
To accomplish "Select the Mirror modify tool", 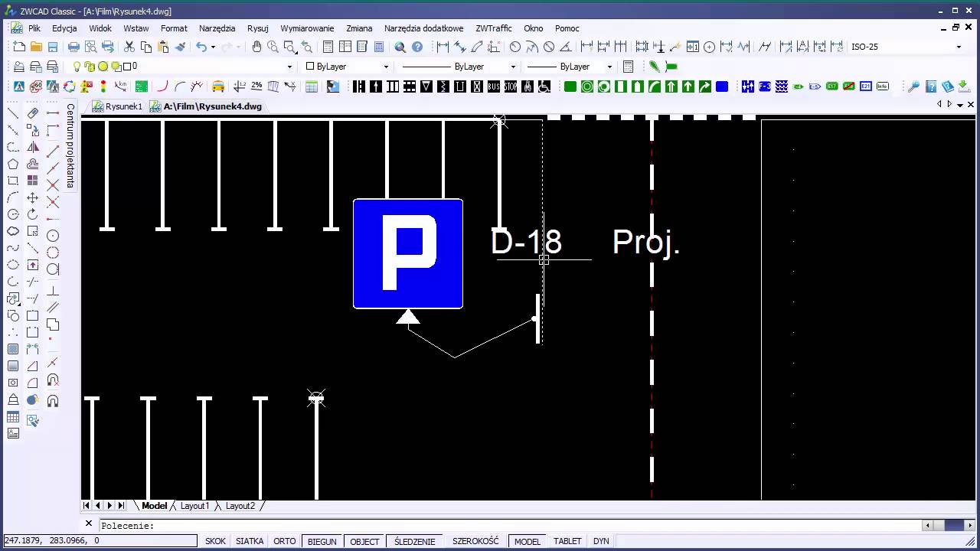I will coord(33,147).
